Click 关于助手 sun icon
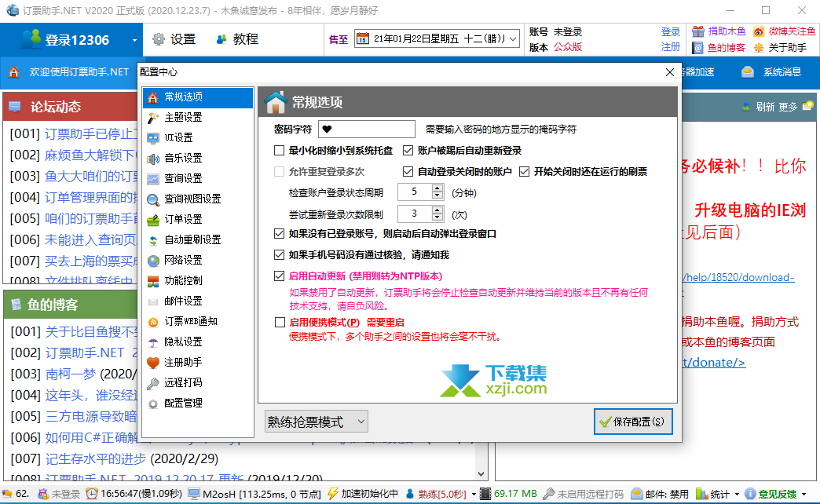 pos(758,48)
